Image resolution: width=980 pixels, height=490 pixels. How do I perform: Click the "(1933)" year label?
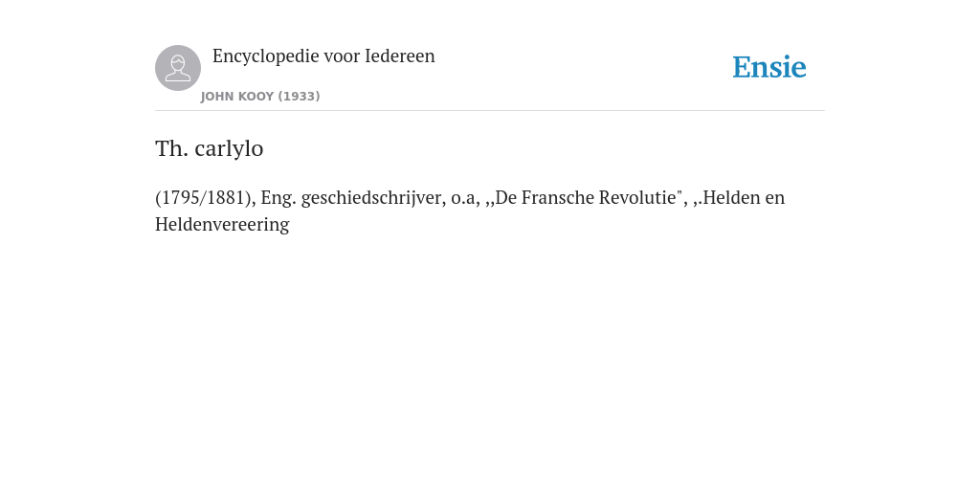point(299,97)
